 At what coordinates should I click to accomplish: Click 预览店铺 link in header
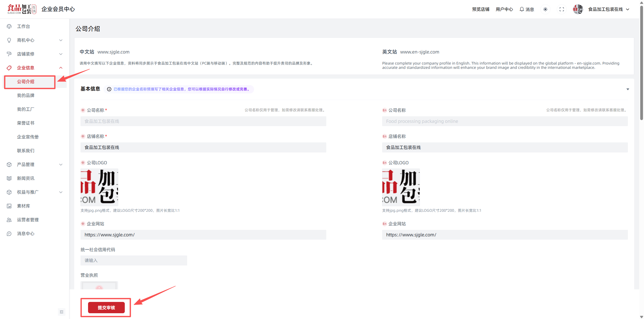coord(480,9)
